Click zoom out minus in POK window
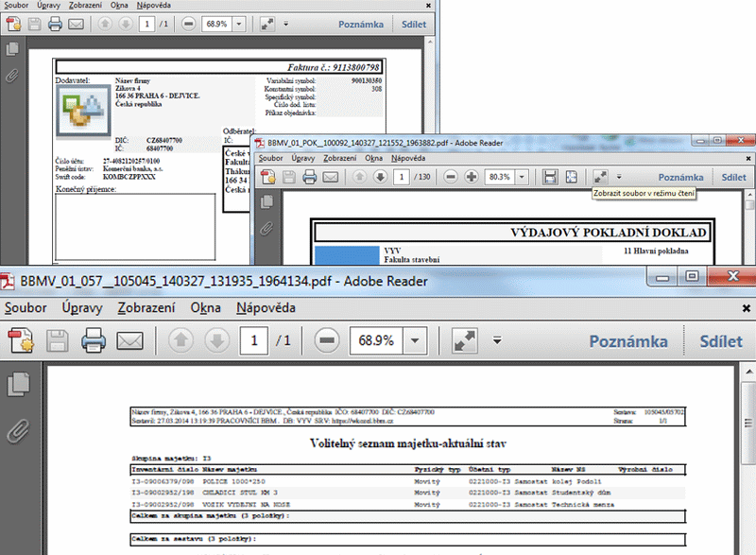The image size is (756, 555). [x=451, y=178]
